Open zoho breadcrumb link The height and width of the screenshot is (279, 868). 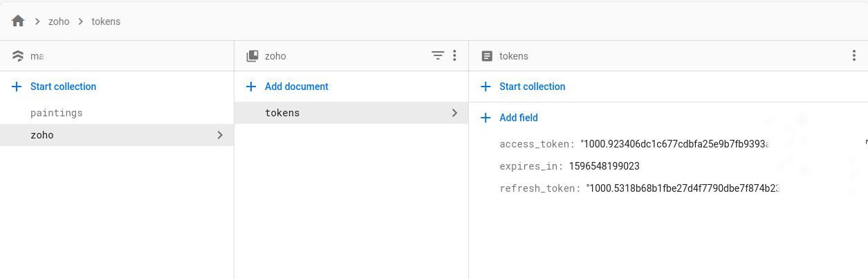tap(59, 21)
